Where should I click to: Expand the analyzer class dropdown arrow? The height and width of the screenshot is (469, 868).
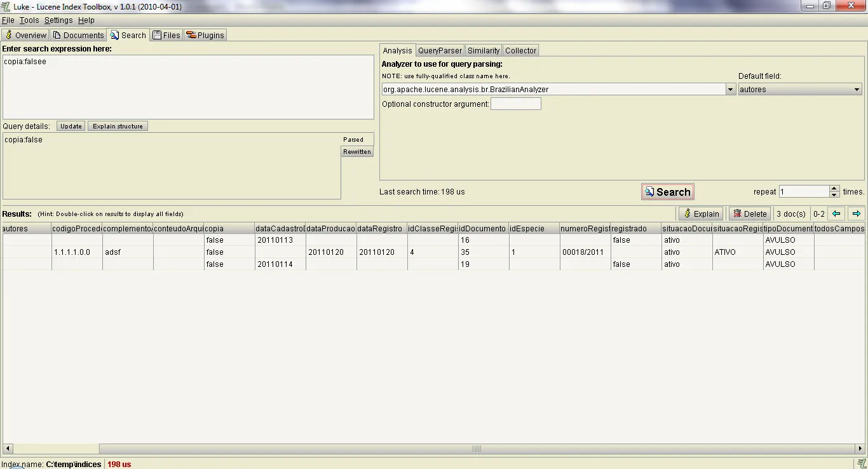click(x=730, y=90)
